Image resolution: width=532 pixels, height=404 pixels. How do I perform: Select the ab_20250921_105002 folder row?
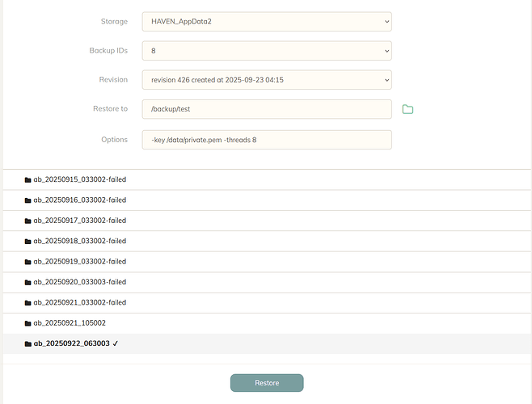70,323
